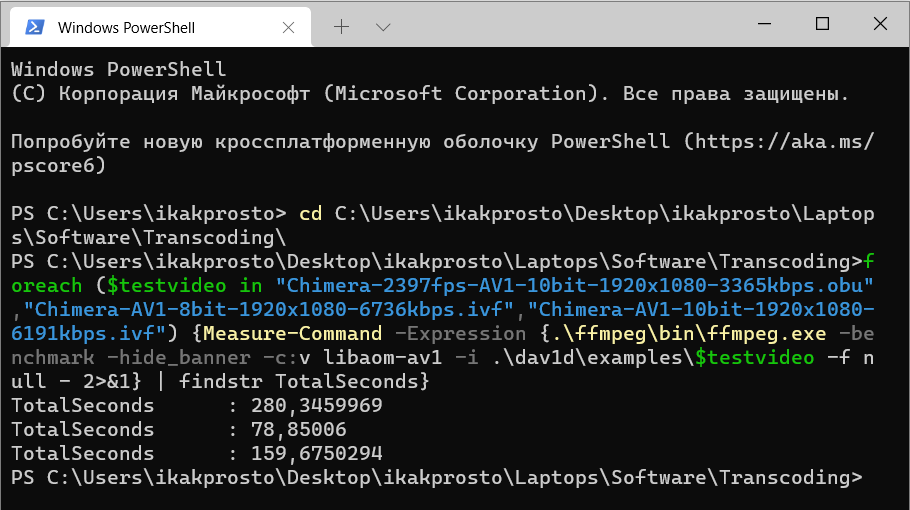
Task: Click the 78,85006 TotalSeconds result
Action: [299, 429]
